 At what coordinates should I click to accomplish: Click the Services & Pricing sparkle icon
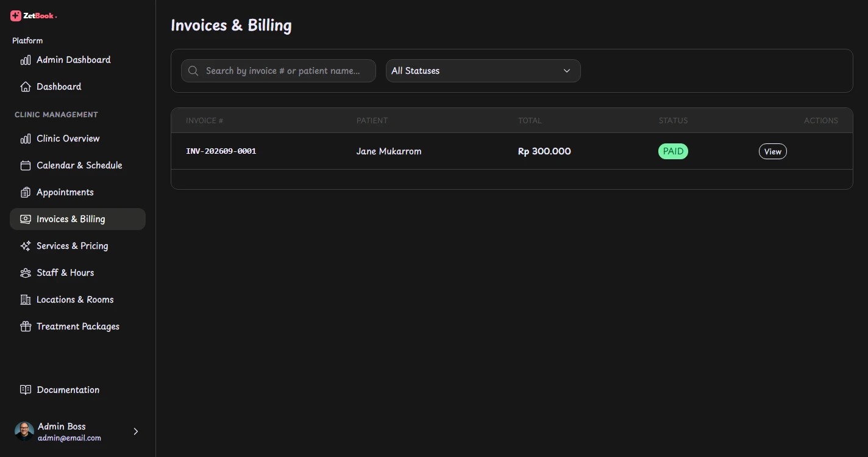pos(26,246)
